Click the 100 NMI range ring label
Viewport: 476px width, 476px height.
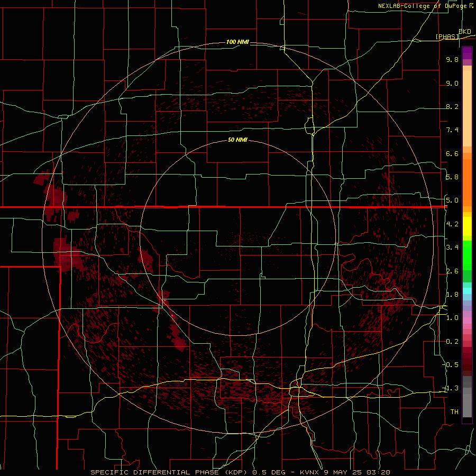[237, 42]
